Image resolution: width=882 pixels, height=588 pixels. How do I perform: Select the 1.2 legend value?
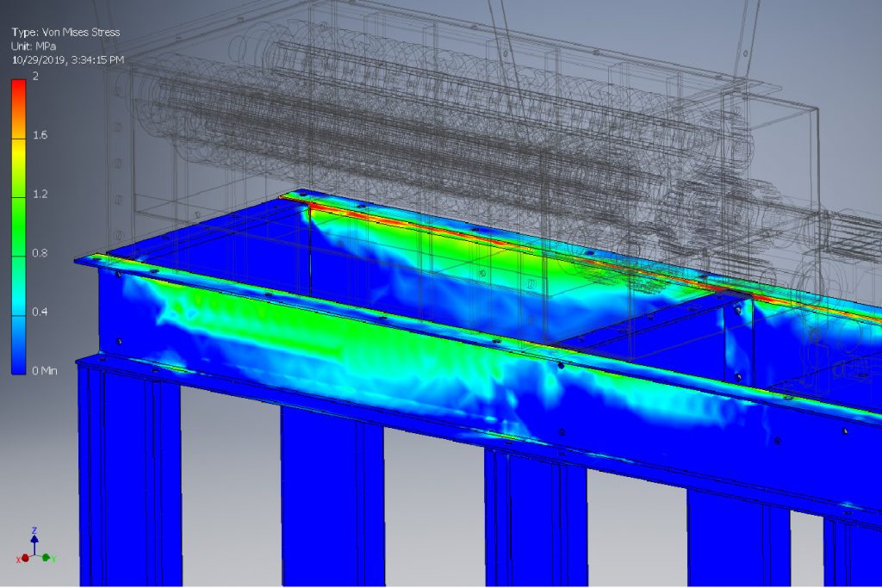pos(40,194)
